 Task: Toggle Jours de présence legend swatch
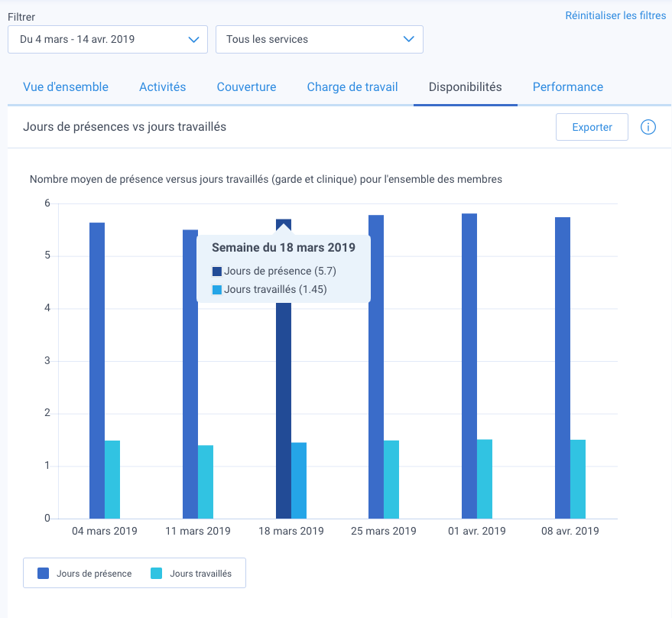tap(44, 574)
